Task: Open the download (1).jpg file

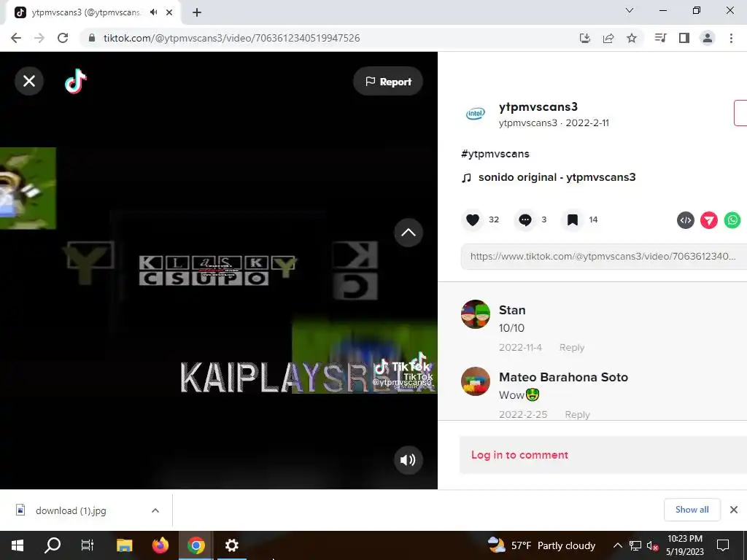Action: [71, 510]
